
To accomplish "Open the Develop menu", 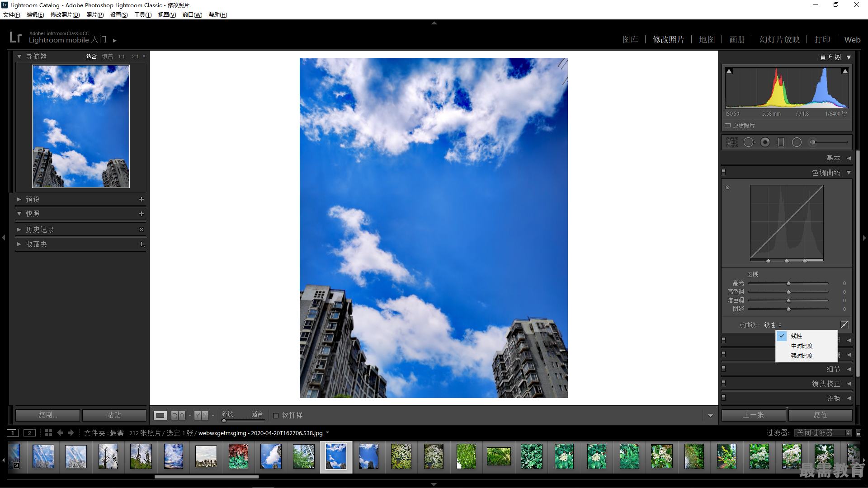I will point(65,15).
